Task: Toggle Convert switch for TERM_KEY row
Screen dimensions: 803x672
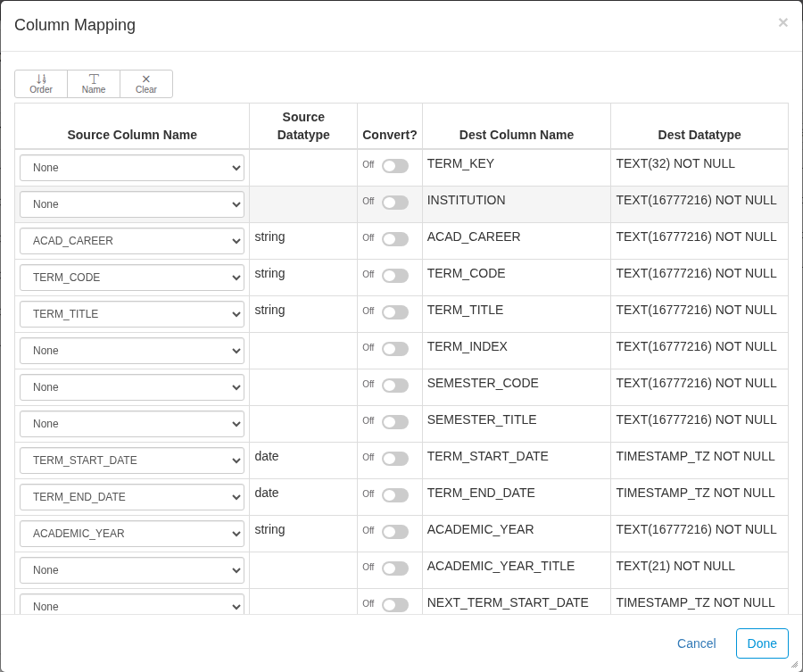Action: click(395, 166)
